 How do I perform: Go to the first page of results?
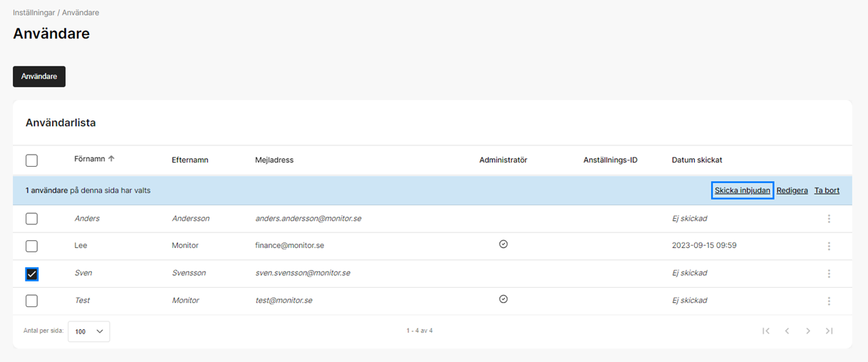tap(766, 331)
